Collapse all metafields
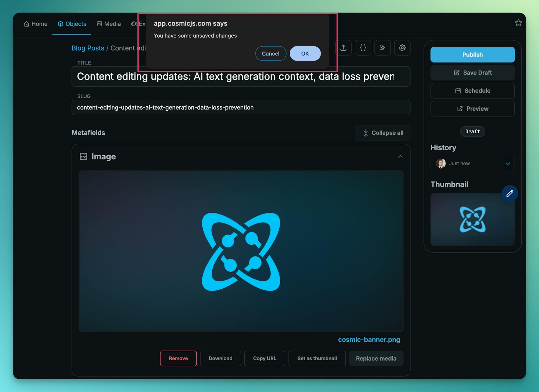The height and width of the screenshot is (392, 539). [382, 133]
